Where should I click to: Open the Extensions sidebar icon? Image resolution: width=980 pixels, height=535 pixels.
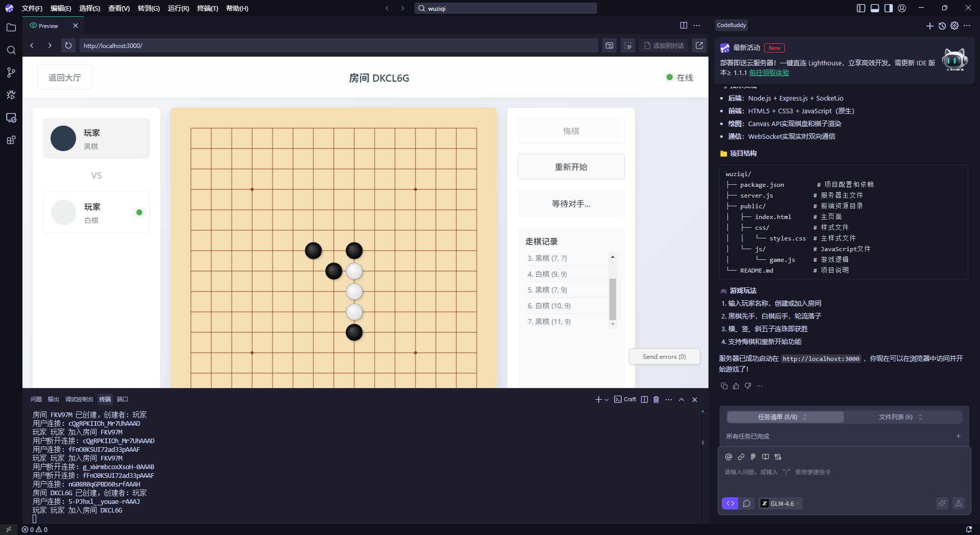[x=11, y=140]
